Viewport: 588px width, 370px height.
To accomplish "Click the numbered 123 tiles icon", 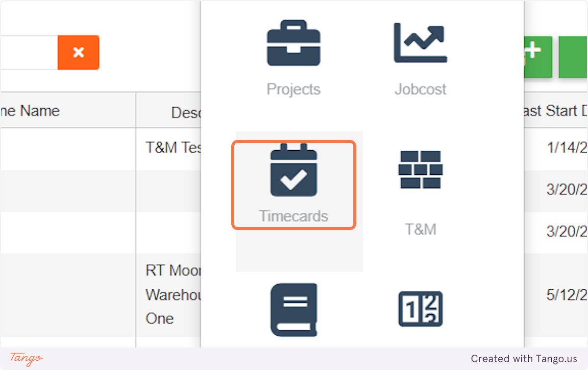I will click(x=420, y=309).
